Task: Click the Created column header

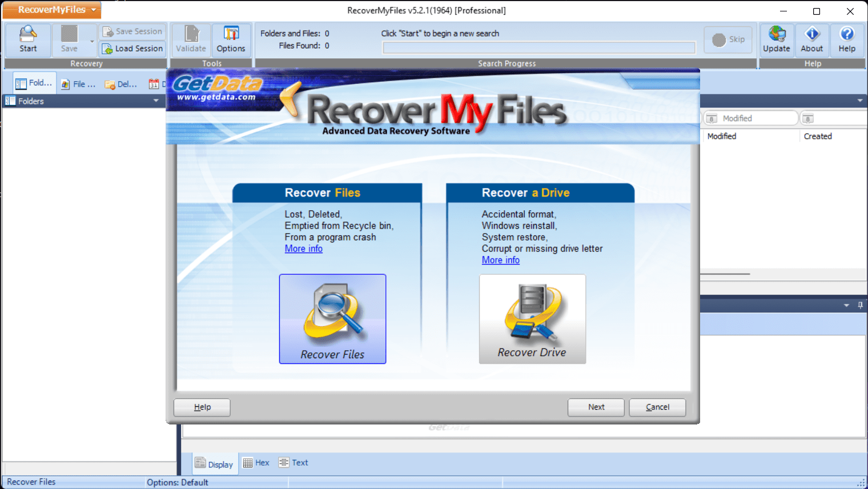Action: 818,136
